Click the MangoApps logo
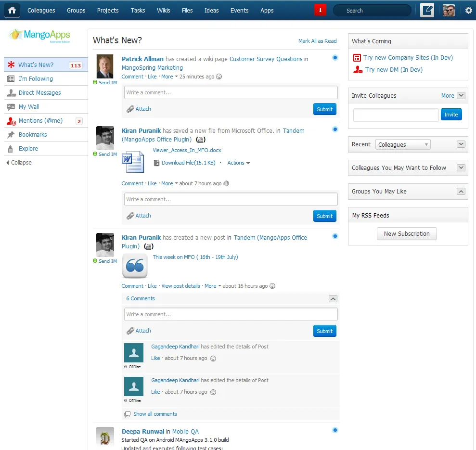 coord(41,35)
